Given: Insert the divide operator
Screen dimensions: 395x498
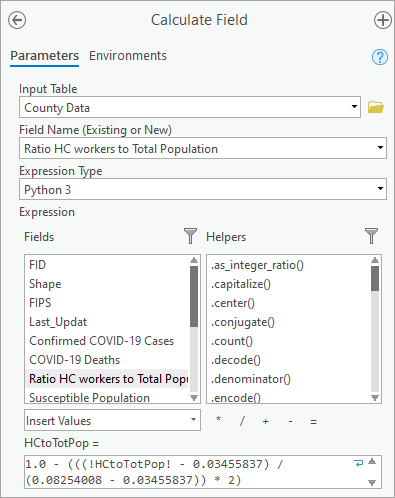Looking at the screenshot, I should pos(242,421).
